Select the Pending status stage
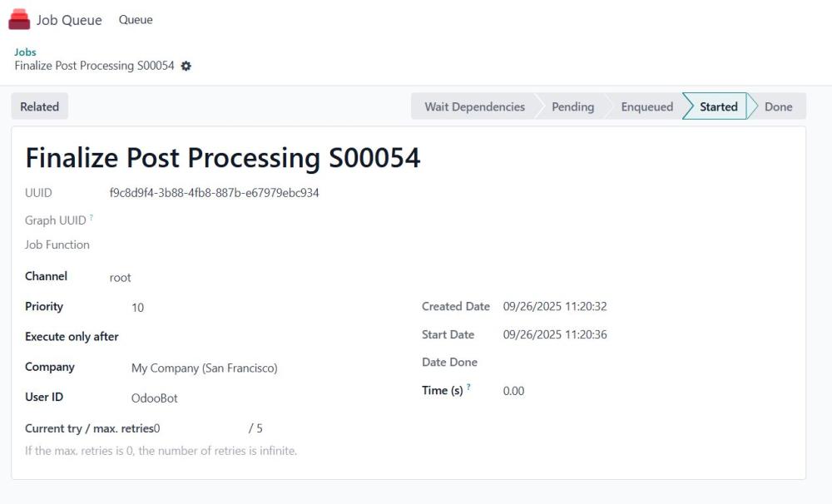The image size is (832, 504). point(572,106)
